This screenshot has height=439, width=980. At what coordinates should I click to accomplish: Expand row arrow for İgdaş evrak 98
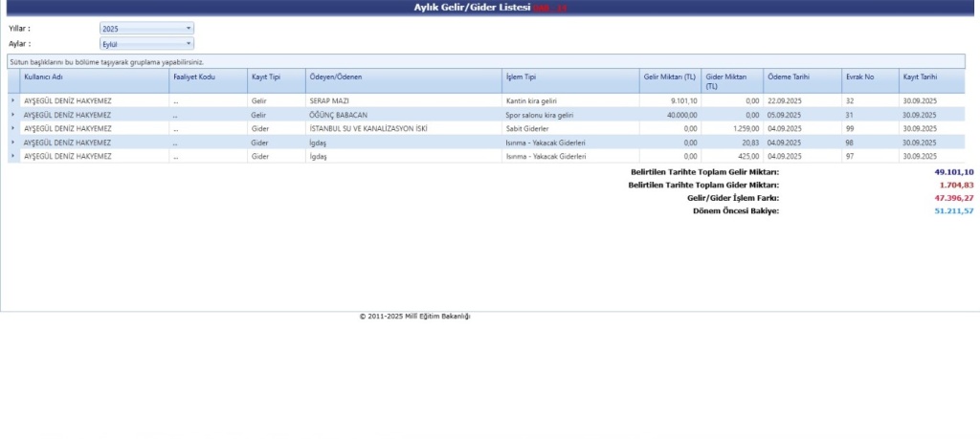point(13,143)
